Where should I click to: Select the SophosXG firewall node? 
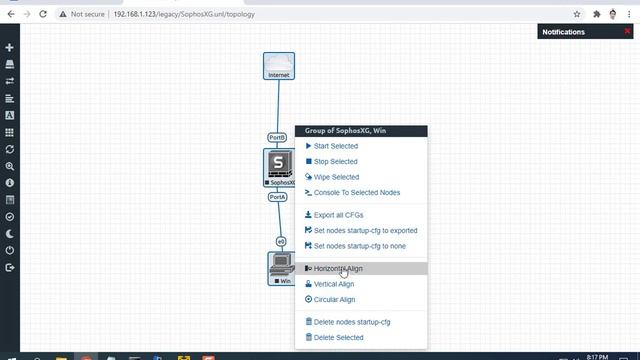[x=279, y=168]
